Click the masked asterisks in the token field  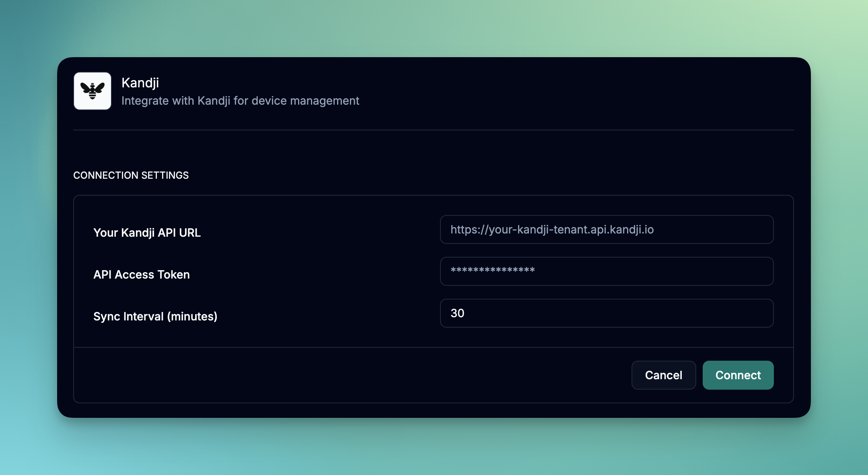pyautogui.click(x=492, y=271)
